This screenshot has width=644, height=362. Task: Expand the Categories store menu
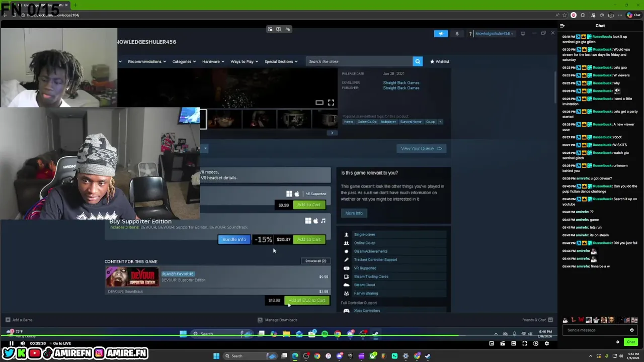(184, 61)
